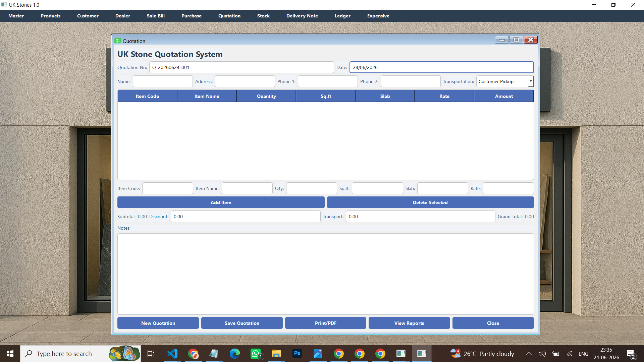Click the Add Item button
Viewport: 644px width, 362px height.
221,202
